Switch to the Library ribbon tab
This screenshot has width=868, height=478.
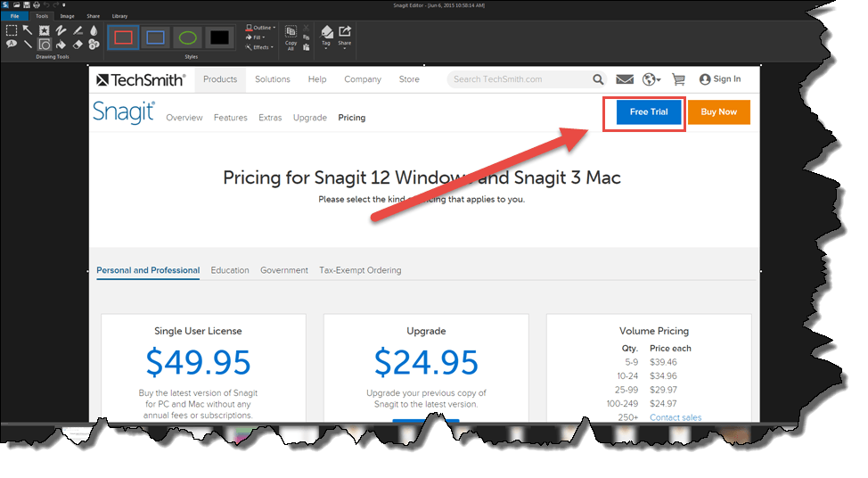pos(119,16)
